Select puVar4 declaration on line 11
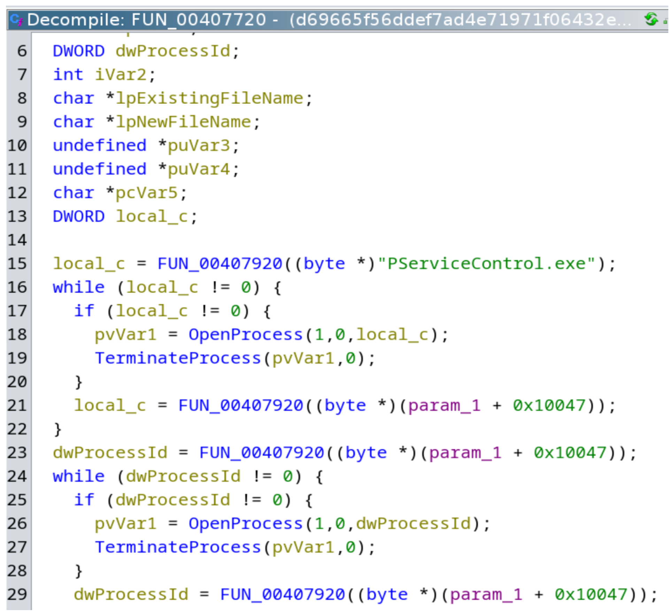Screen dimensions: 672x616 coord(199,170)
